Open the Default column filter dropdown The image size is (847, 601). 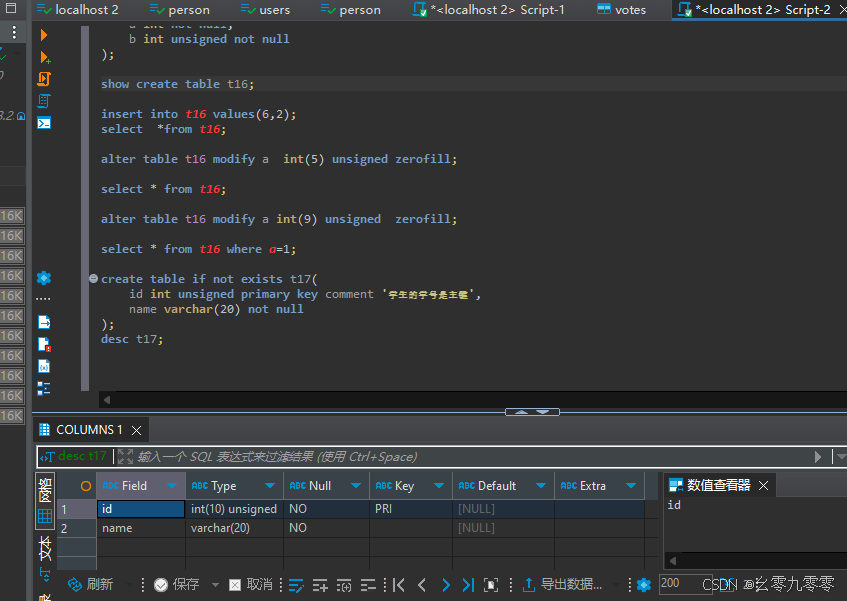(x=540, y=485)
